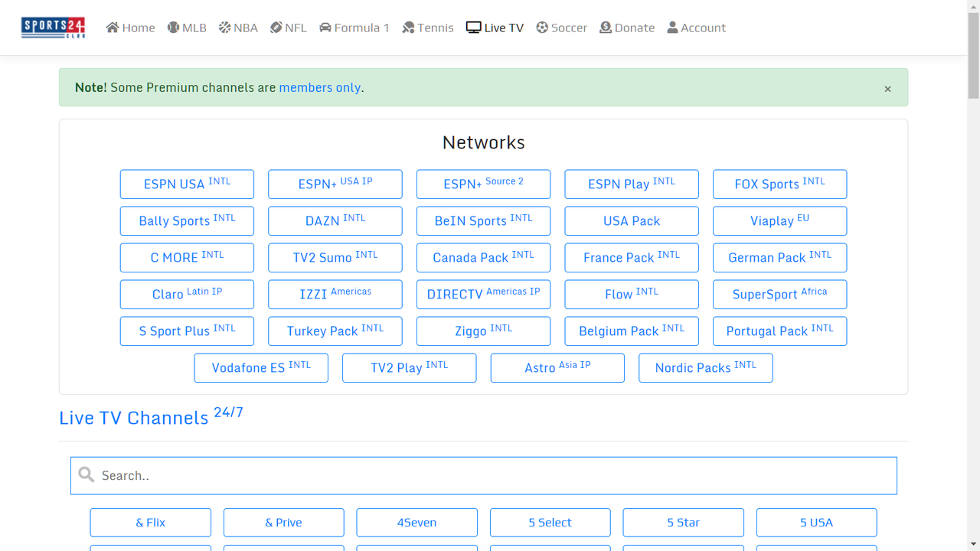This screenshot has width=980, height=551.
Task: Select German Pack network
Action: point(779,258)
